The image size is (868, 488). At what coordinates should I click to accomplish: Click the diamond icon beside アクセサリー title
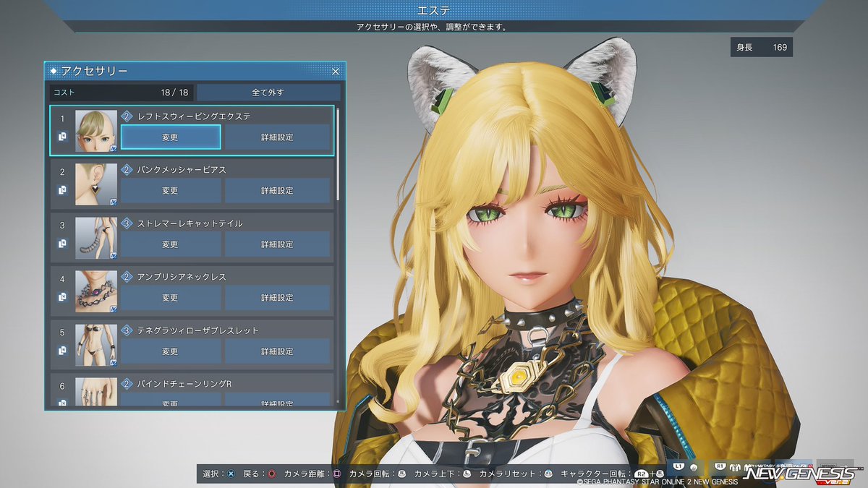click(x=54, y=71)
